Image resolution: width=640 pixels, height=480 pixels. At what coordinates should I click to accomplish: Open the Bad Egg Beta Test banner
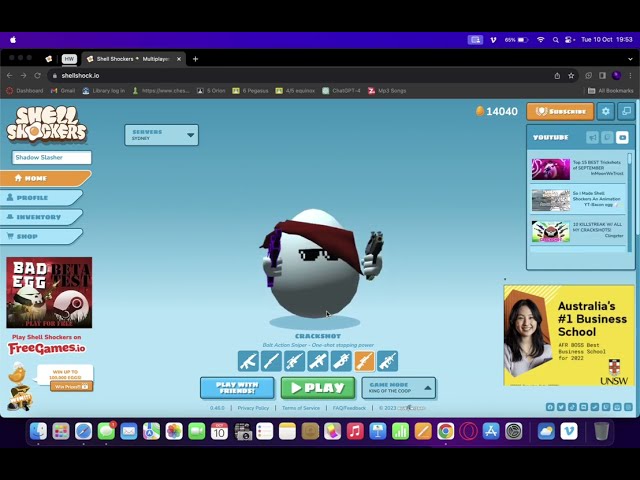(49, 292)
